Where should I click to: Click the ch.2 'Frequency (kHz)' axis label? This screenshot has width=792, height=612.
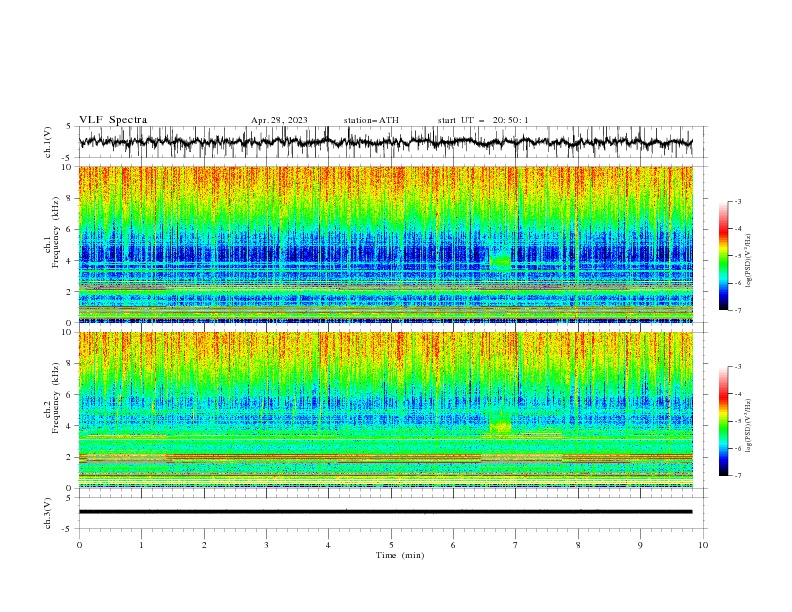(x=56, y=398)
